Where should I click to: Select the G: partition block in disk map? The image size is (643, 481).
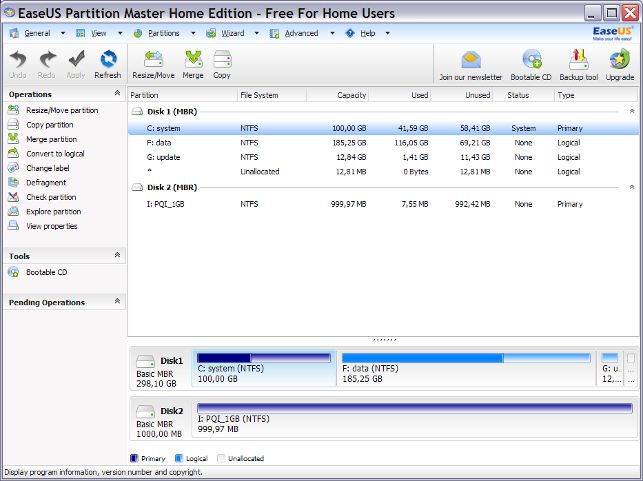[x=610, y=368]
